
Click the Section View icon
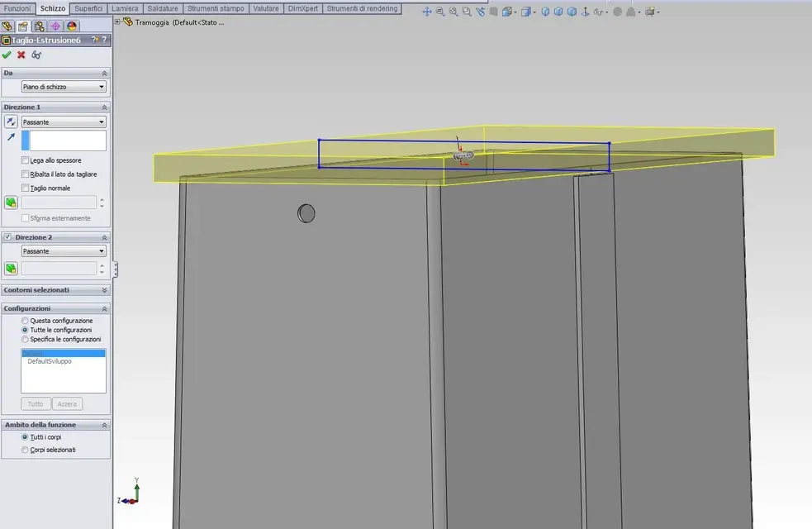click(493, 12)
